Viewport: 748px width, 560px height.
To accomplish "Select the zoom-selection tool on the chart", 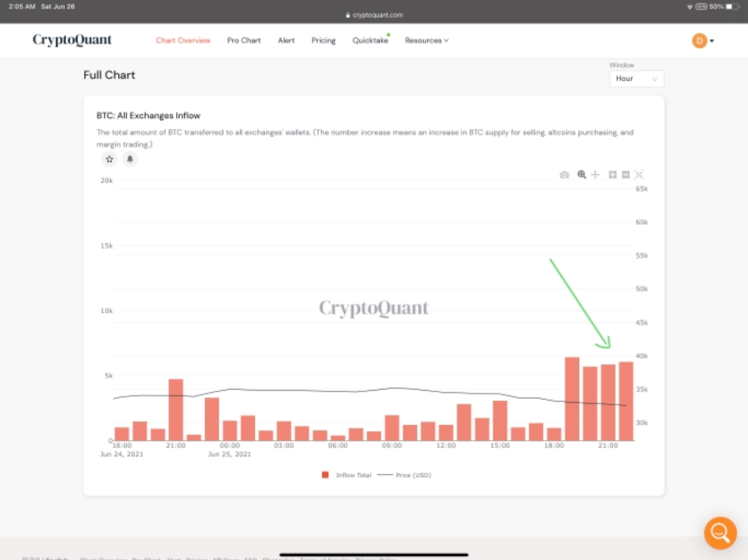I will (x=581, y=175).
